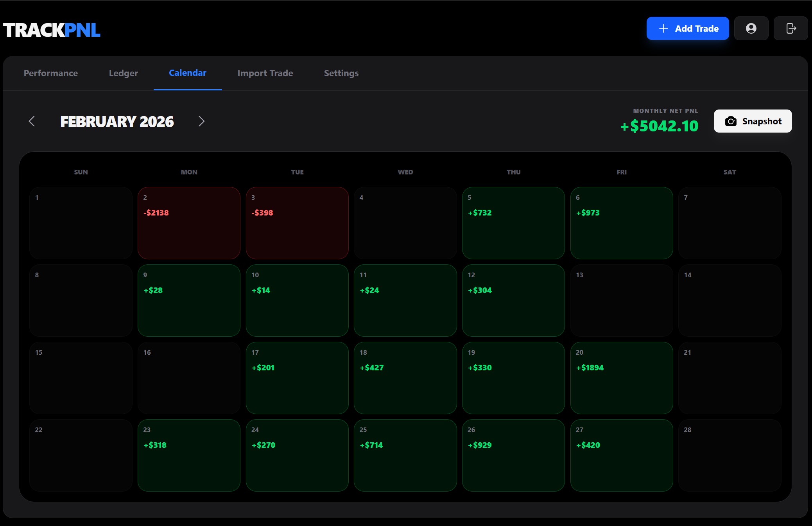Open February 20 with +$1894 profit
This screenshot has height=526, width=812.
[622, 378]
